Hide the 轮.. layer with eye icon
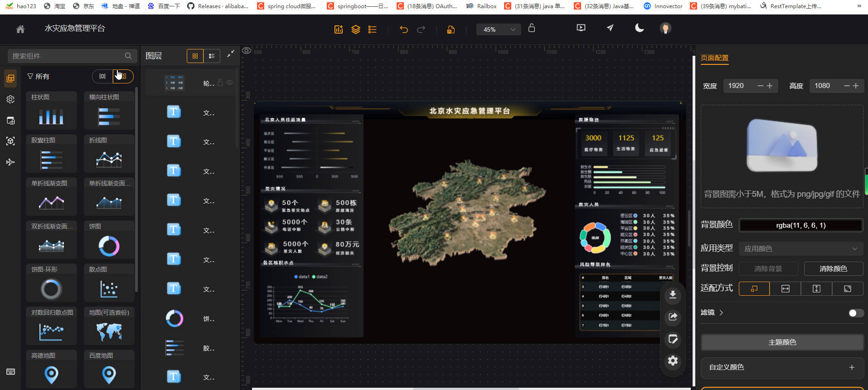 230,83
